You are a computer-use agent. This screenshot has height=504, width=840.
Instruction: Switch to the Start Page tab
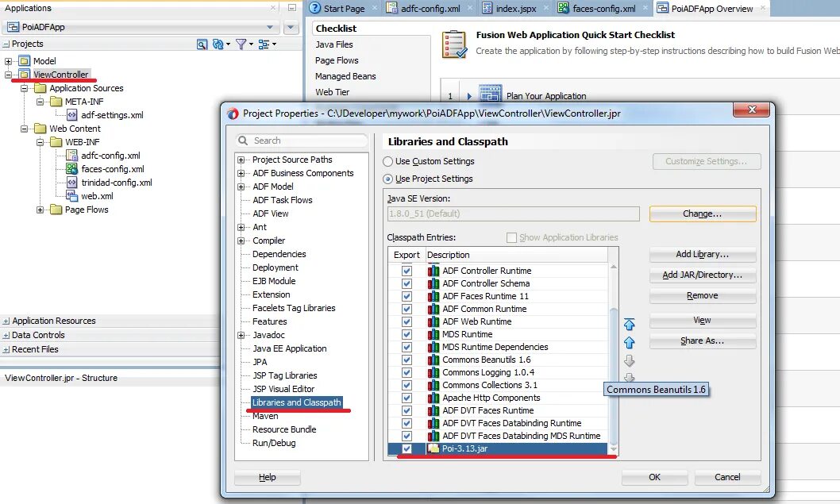344,9
